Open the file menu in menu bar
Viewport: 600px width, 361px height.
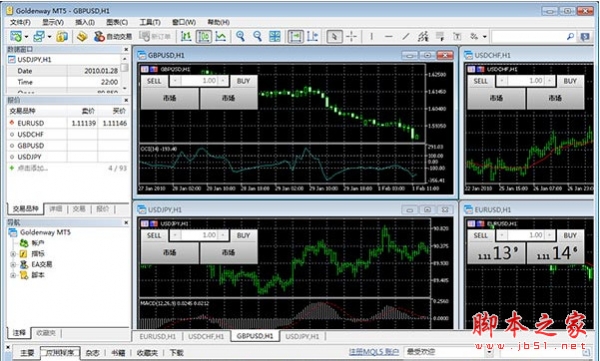pos(20,22)
